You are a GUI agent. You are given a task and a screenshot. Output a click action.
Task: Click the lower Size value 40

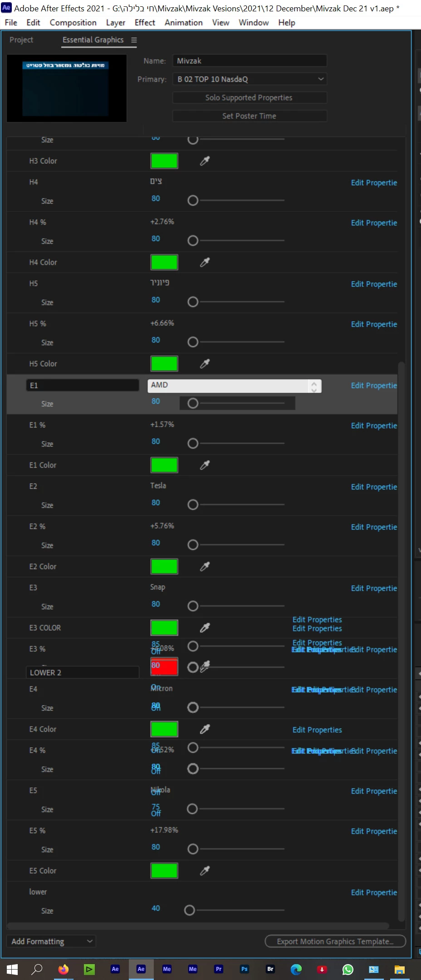(x=156, y=908)
